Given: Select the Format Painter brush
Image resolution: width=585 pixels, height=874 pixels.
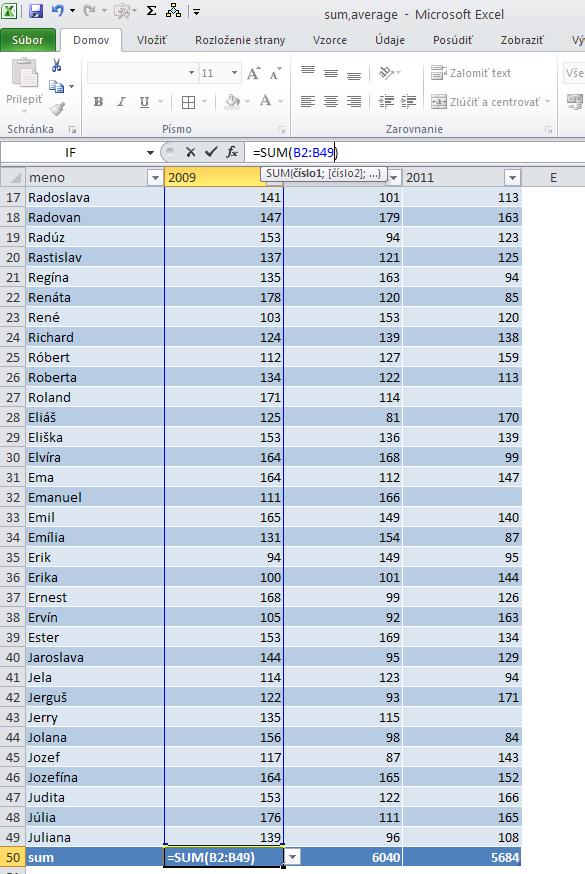Looking at the screenshot, I should tap(56, 109).
